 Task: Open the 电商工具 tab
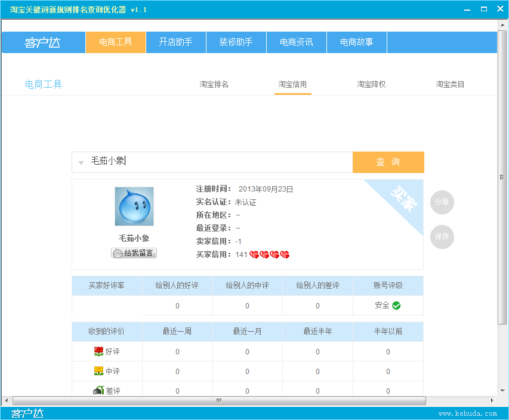tap(116, 42)
